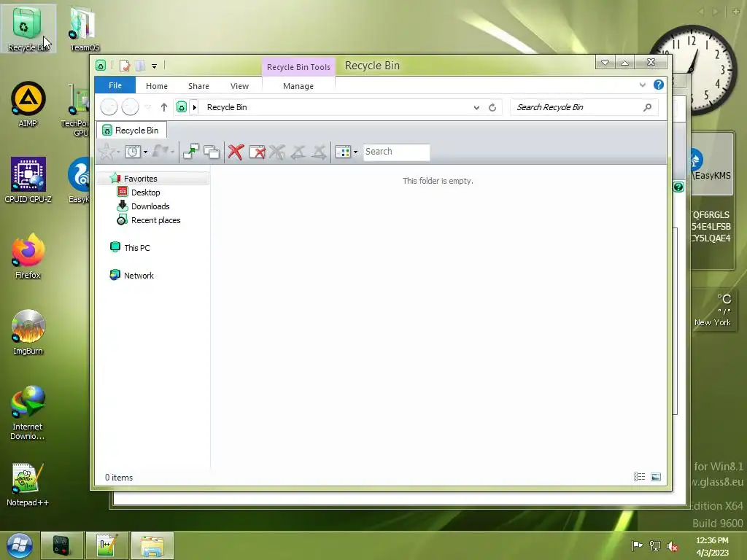Click the close window icon with red X

(x=258, y=152)
